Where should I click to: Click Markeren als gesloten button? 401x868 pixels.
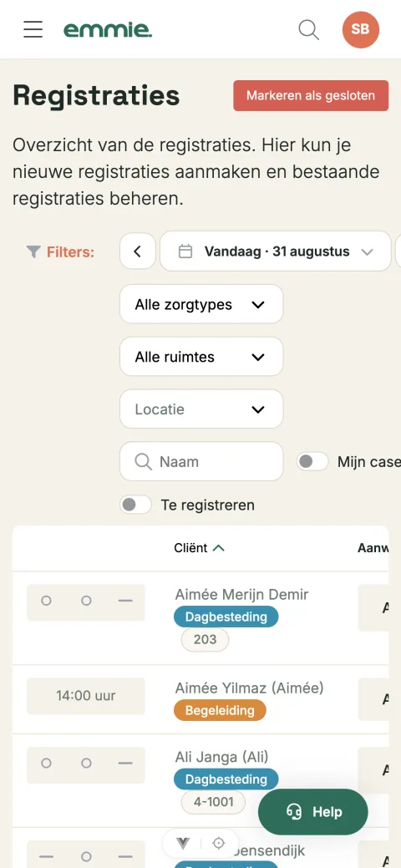tap(311, 95)
